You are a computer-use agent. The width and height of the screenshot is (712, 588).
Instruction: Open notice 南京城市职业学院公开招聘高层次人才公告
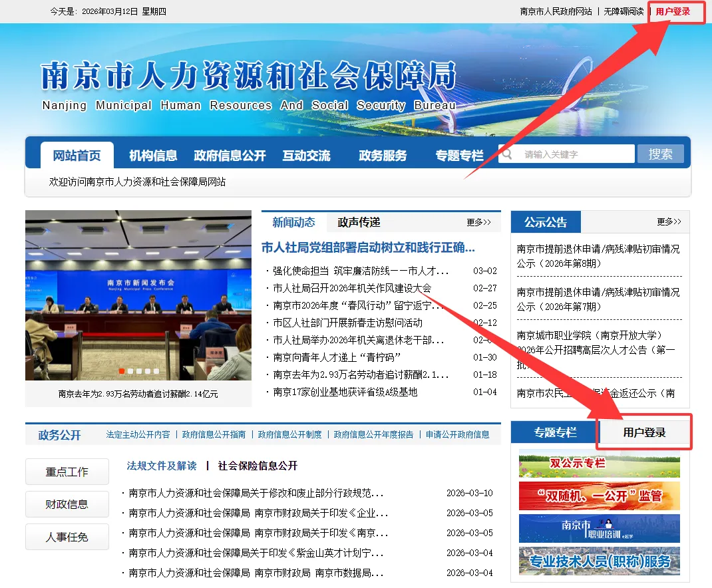[x=596, y=350]
